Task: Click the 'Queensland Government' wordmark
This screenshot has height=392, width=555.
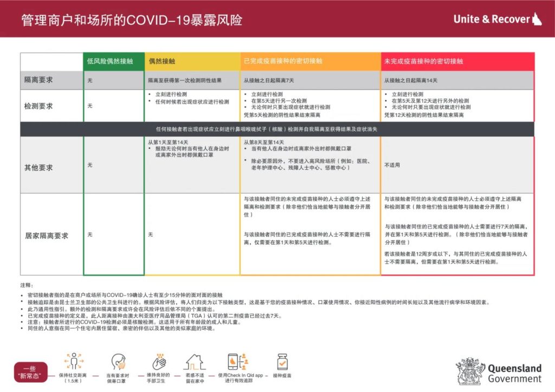Action: click(515, 373)
